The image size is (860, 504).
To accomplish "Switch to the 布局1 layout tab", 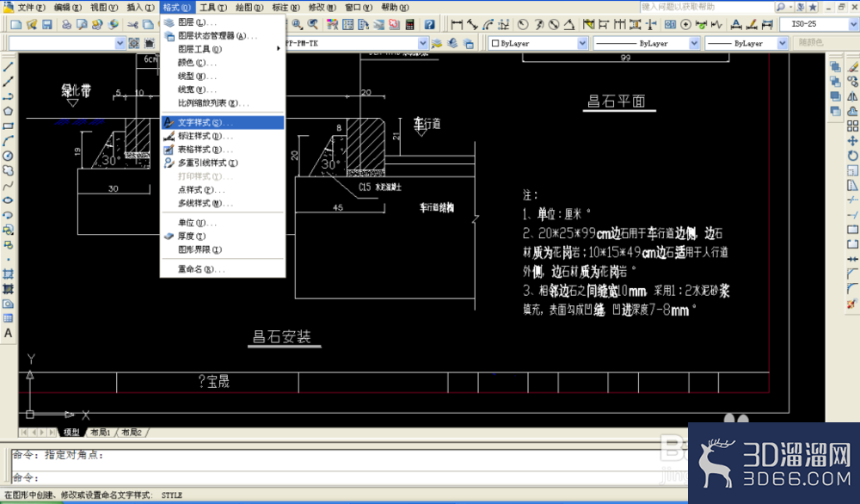I will point(101,432).
